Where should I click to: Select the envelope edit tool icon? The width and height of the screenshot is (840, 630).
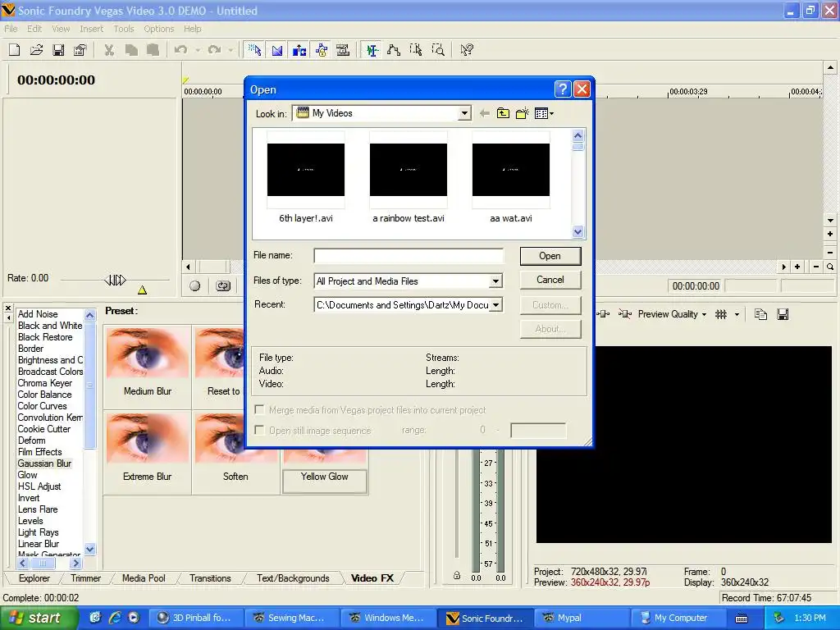394,50
